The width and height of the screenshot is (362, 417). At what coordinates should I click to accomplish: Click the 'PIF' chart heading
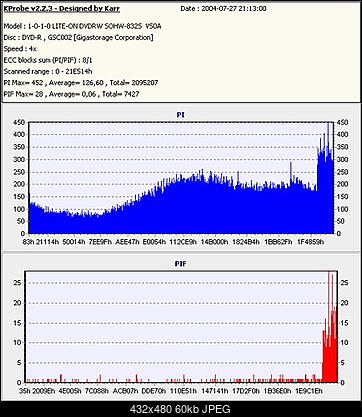(x=181, y=264)
